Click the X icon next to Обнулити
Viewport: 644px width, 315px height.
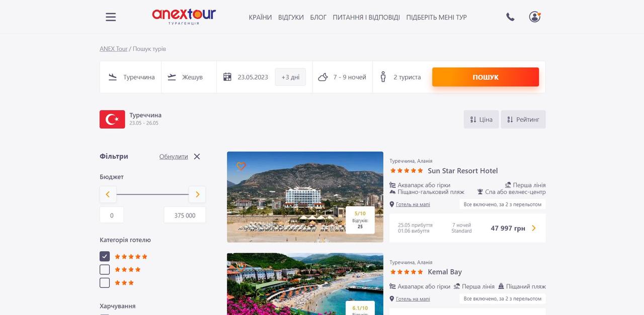pos(197,156)
